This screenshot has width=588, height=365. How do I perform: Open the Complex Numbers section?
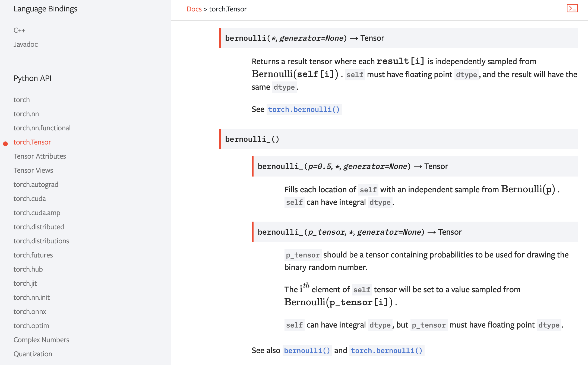[x=41, y=340]
